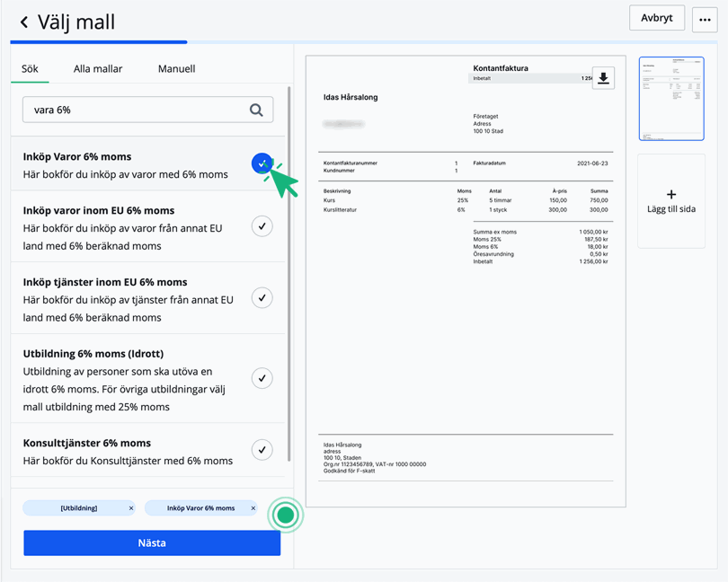The width and height of the screenshot is (728, 582).
Task: Open the three-dots more options menu
Action: click(705, 19)
